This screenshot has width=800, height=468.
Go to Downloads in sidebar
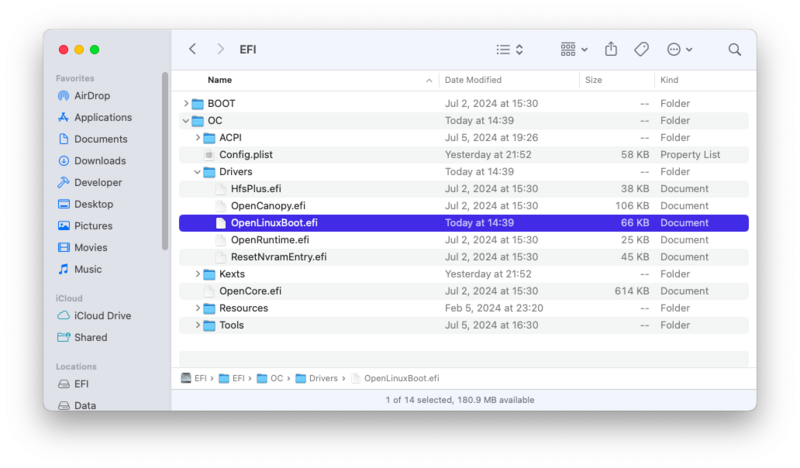[92, 161]
